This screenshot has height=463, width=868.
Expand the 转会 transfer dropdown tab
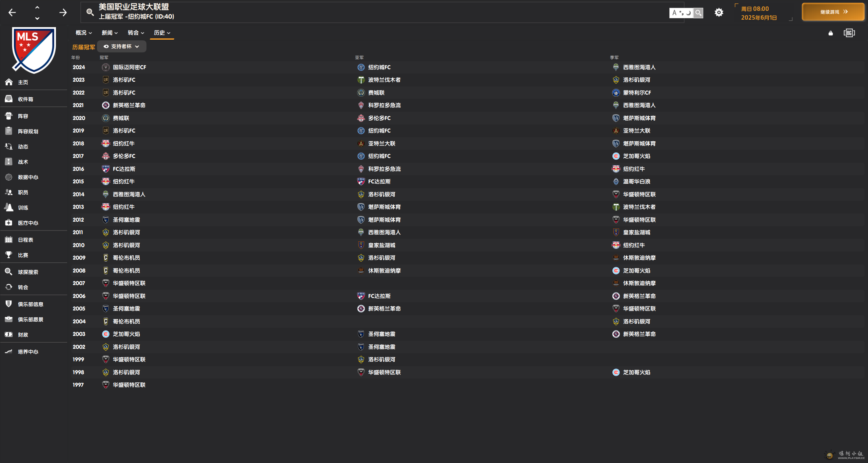tap(136, 33)
